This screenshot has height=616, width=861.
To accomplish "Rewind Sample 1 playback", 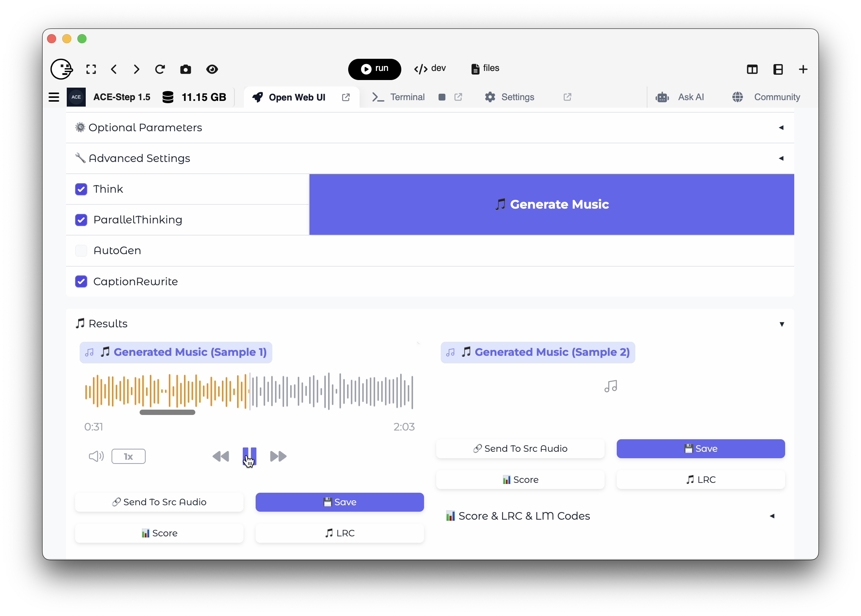I will (221, 456).
